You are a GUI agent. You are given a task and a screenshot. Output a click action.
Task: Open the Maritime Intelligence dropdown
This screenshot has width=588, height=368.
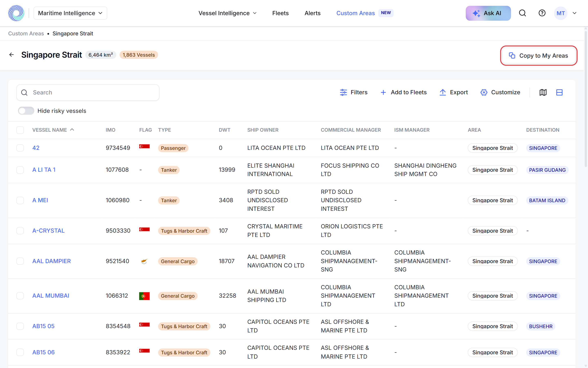pos(70,13)
